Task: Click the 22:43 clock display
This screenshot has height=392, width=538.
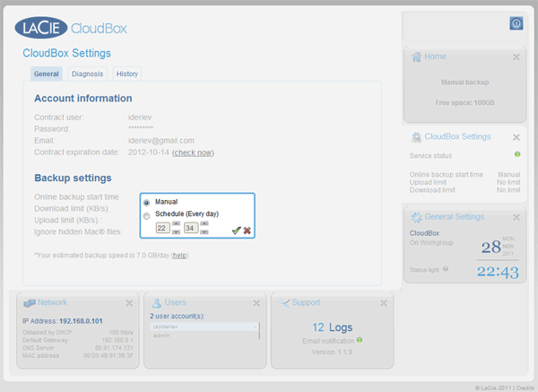Action: (x=498, y=273)
